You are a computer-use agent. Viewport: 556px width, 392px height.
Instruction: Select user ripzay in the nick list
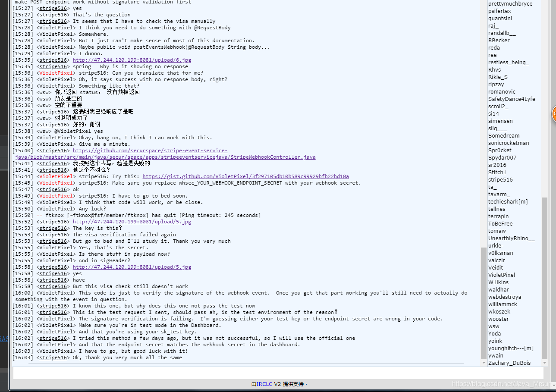pyautogui.click(x=496, y=85)
